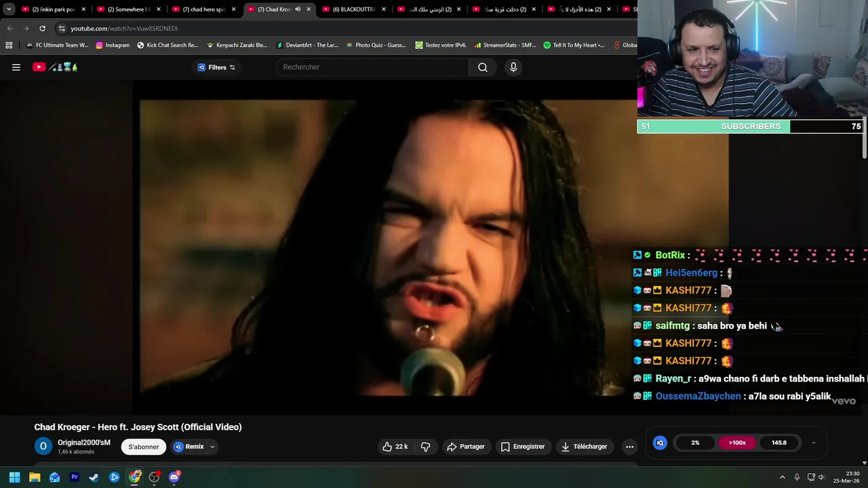Switch to the linkin park tab
This screenshot has width=868, height=488.
click(53, 9)
